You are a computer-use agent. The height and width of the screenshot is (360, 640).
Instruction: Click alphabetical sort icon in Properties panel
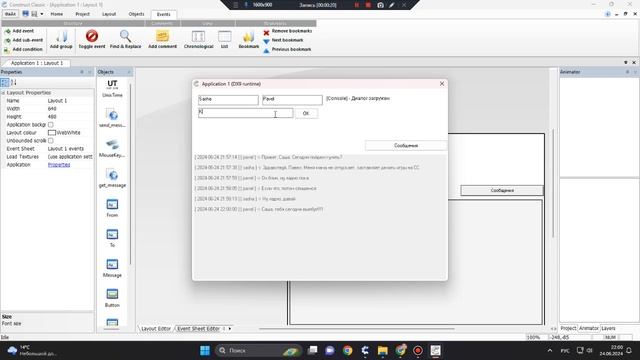point(13,83)
